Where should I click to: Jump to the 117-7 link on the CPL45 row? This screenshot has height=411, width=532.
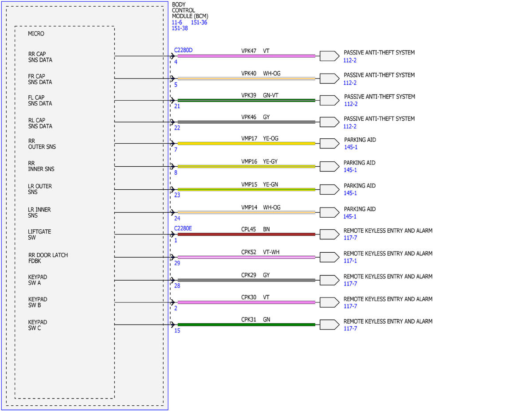click(350, 238)
